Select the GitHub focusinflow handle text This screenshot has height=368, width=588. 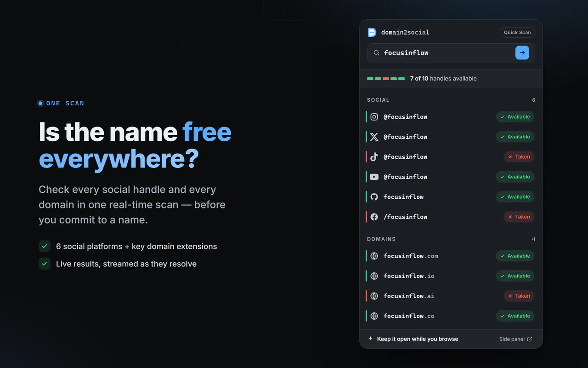[x=404, y=197]
